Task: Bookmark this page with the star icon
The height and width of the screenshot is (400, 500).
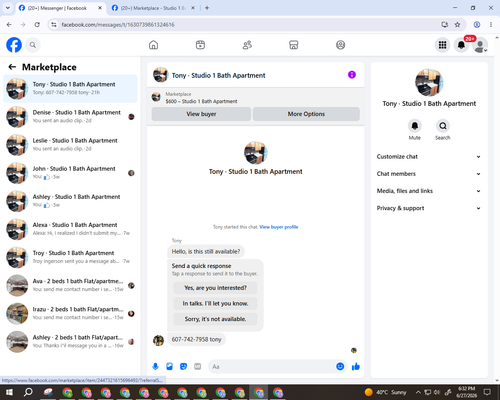Action: (457, 25)
